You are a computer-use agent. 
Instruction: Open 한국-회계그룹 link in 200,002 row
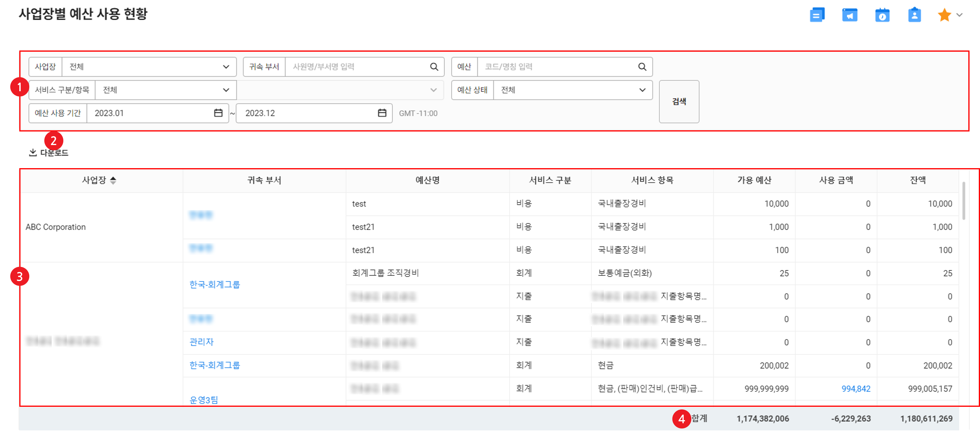tap(215, 365)
